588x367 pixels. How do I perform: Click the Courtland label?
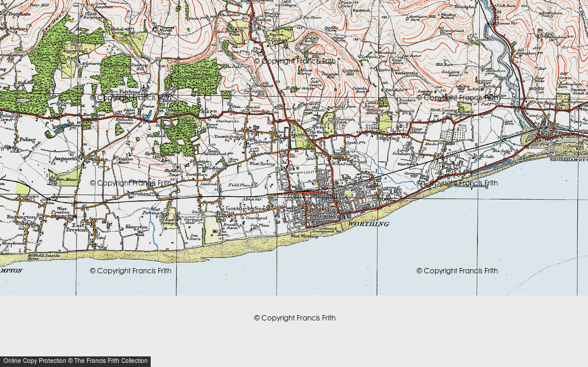[256, 218]
